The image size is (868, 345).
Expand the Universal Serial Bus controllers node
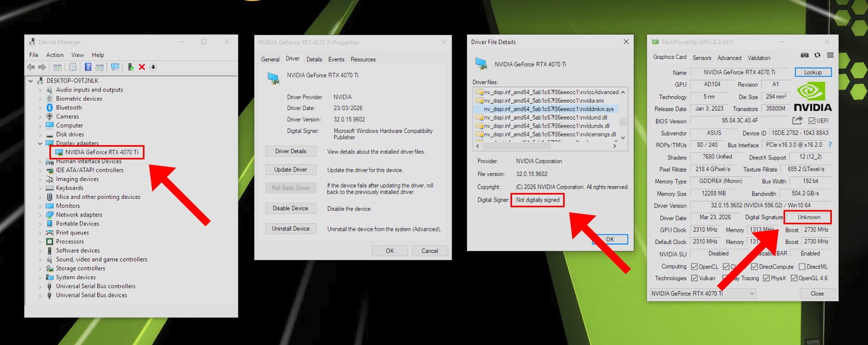(x=40, y=286)
